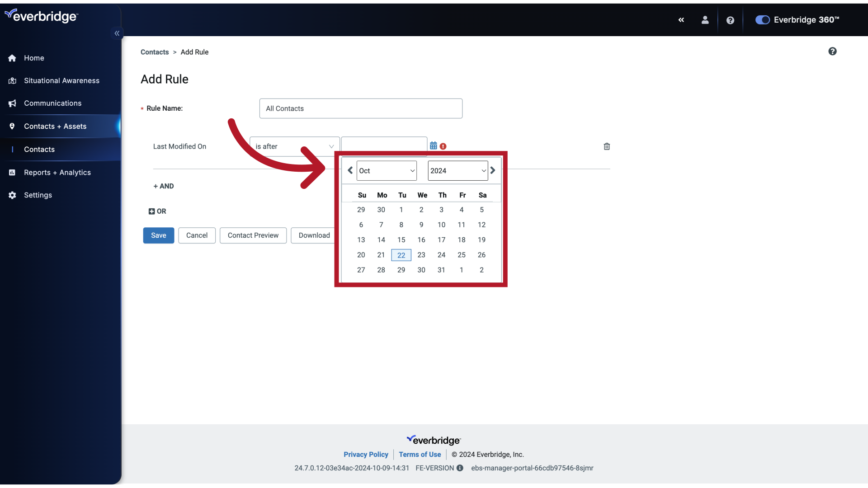Click the Save button for the rule
Image resolution: width=868 pixels, height=488 pixels.
pyautogui.click(x=158, y=235)
